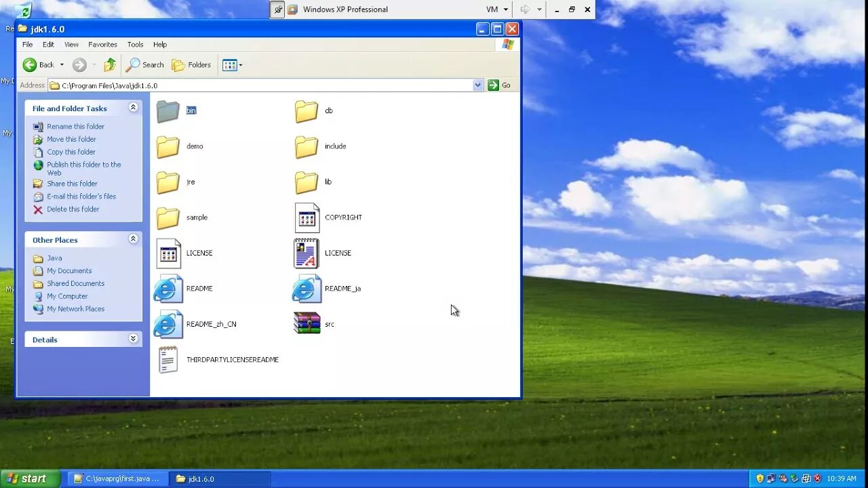Image resolution: width=868 pixels, height=488 pixels.
Task: Select the COPYRIGHT file icon
Action: click(307, 218)
